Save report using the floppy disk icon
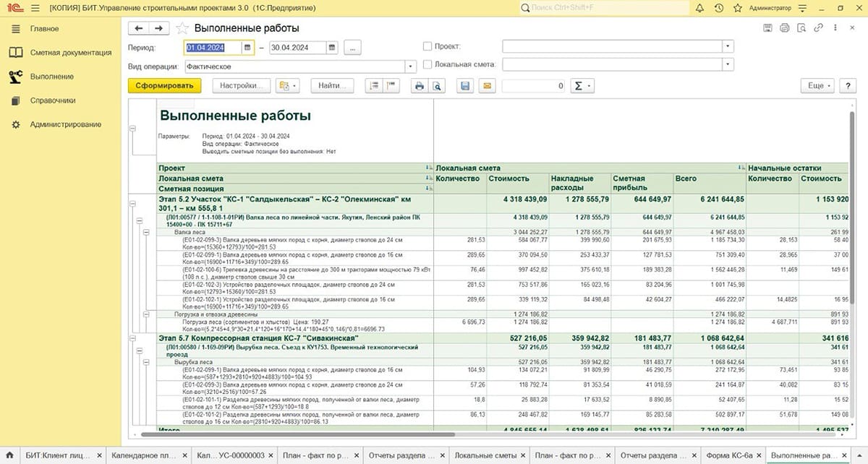 point(465,85)
